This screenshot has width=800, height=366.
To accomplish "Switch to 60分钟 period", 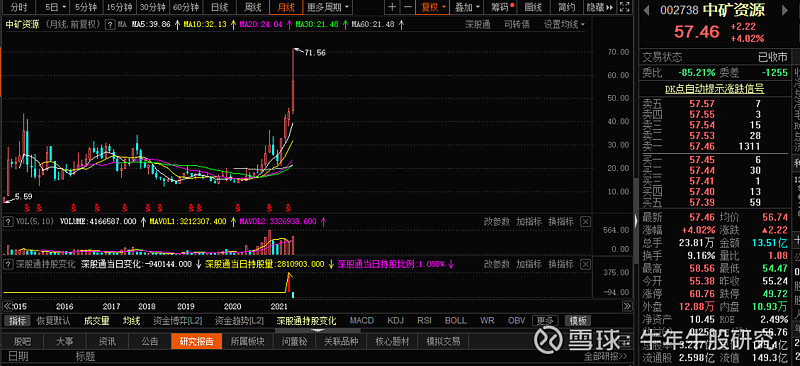I will pyautogui.click(x=186, y=7).
